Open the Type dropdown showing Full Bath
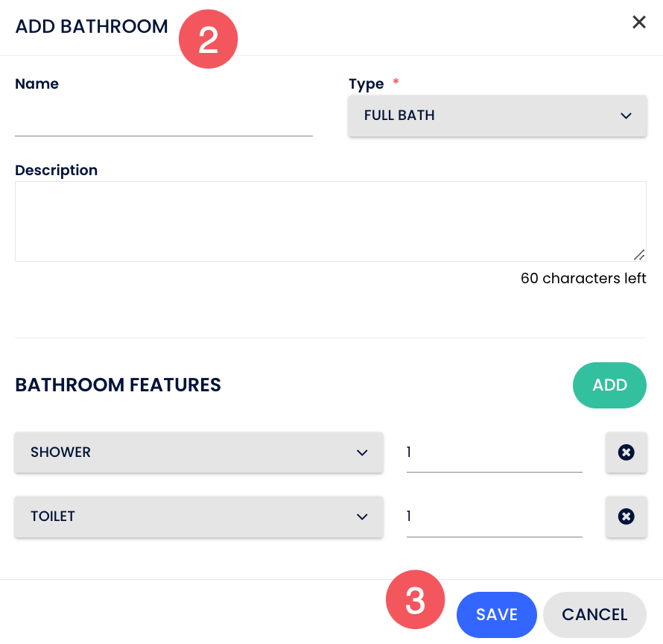663x644 pixels. [x=497, y=116]
